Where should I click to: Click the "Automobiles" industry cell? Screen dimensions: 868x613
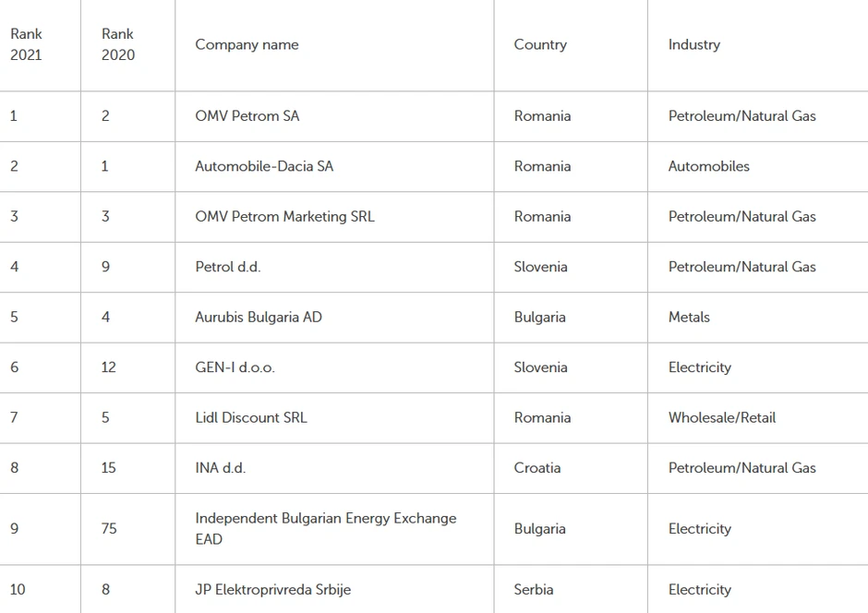coord(708,166)
